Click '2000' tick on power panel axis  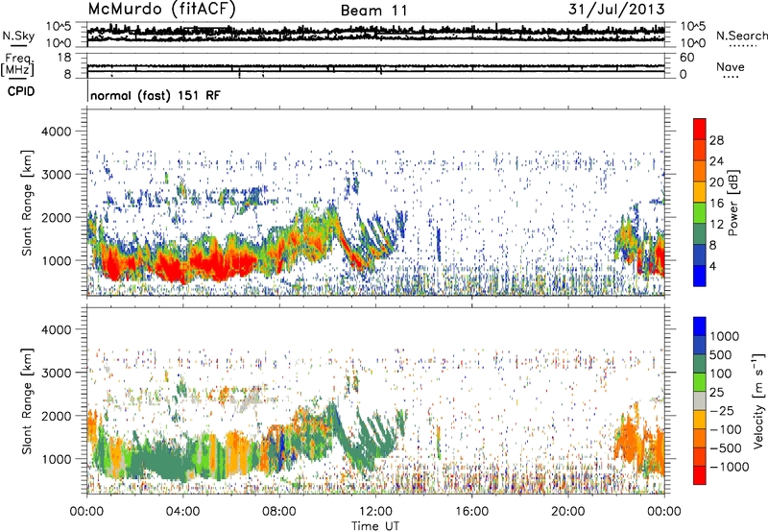tap(56, 217)
